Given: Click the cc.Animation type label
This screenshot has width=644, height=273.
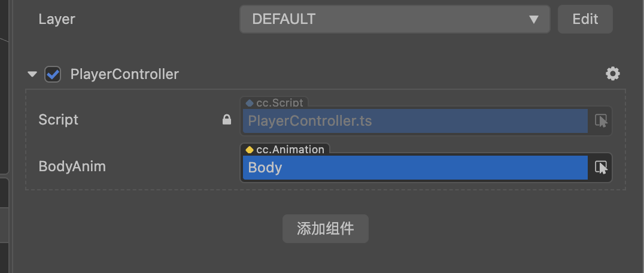Looking at the screenshot, I should pos(290,150).
